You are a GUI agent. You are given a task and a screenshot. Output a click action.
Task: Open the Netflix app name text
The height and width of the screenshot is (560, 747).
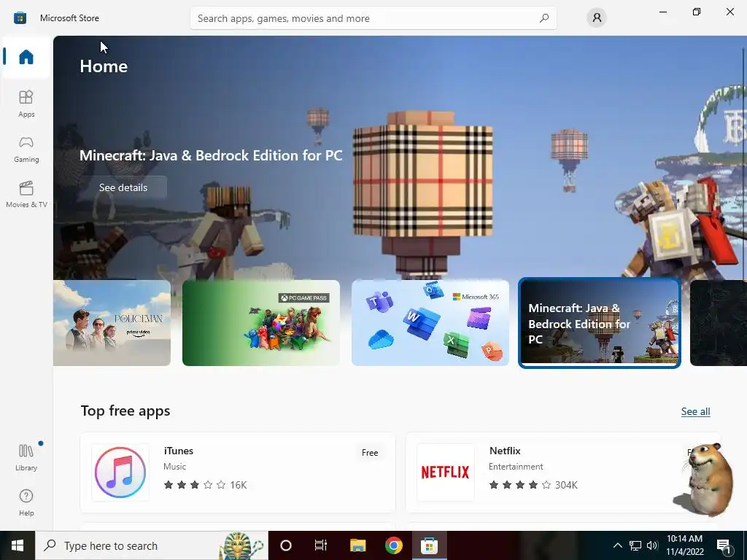(505, 451)
